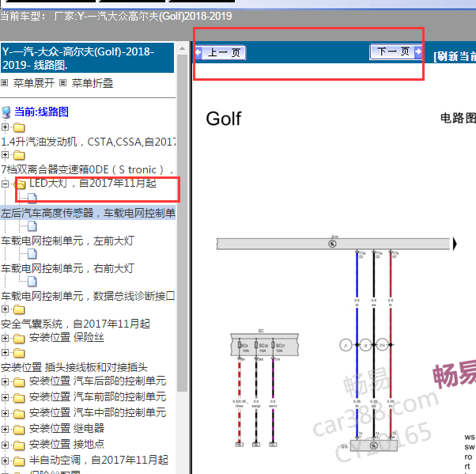Click folder icon of 安装位置 接地点
Image resolution: width=476 pixels, height=474 pixels.
coord(19,446)
